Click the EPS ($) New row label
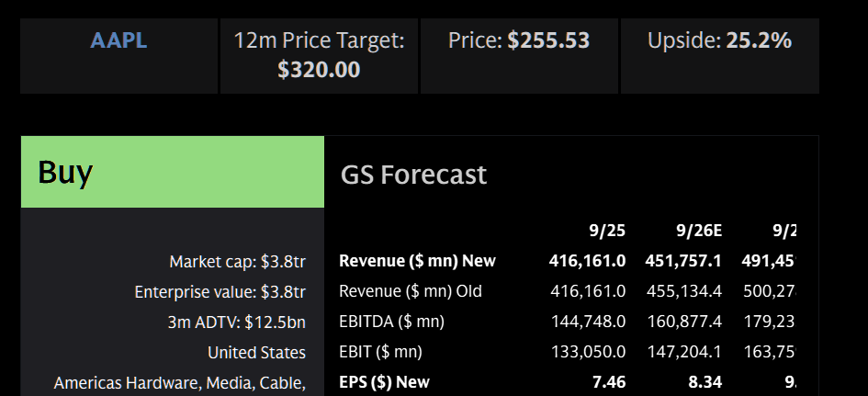Screen dimensions: 868x396 (x=384, y=382)
